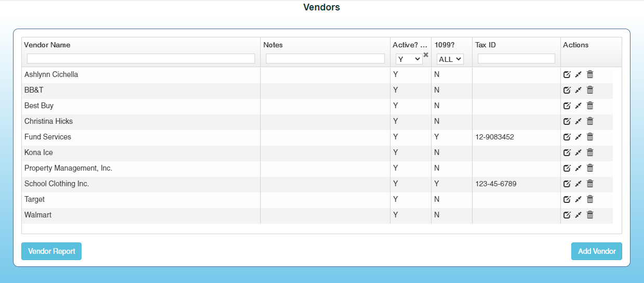Delete the Kona Ice vendor row

[590, 152]
